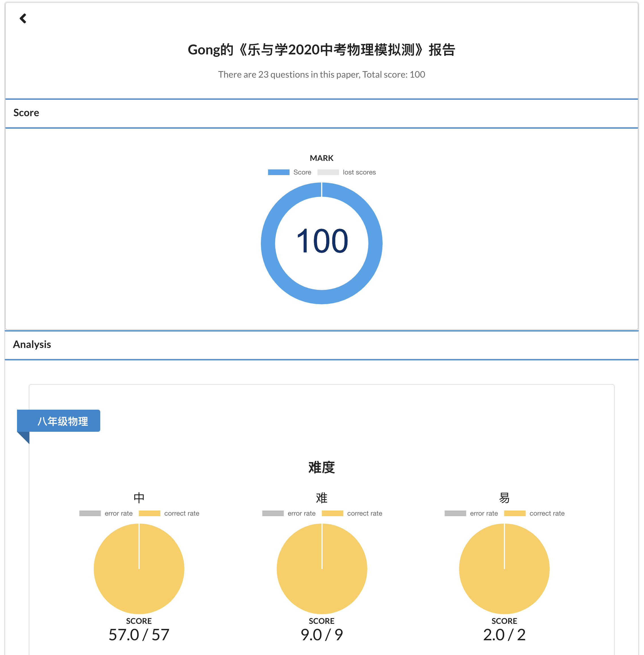Toggle the lost scores legend item
Screen dimensions: 644x655
[359, 172]
